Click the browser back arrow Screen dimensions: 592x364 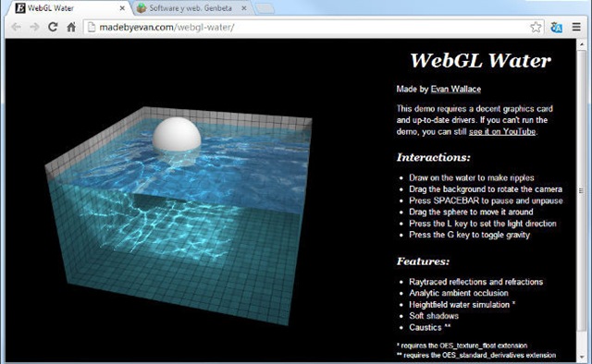pos(16,27)
